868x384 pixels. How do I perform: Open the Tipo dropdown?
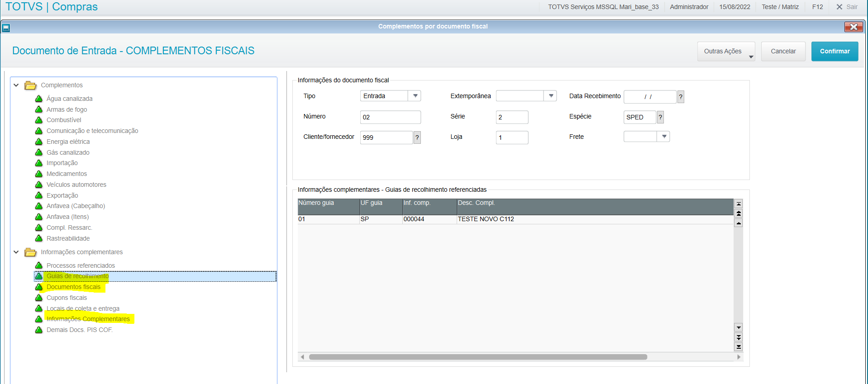click(x=415, y=96)
